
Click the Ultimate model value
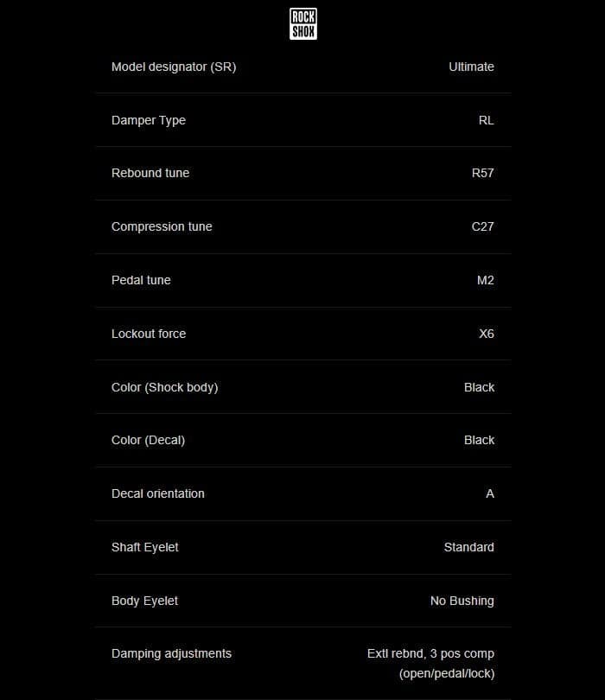click(471, 67)
